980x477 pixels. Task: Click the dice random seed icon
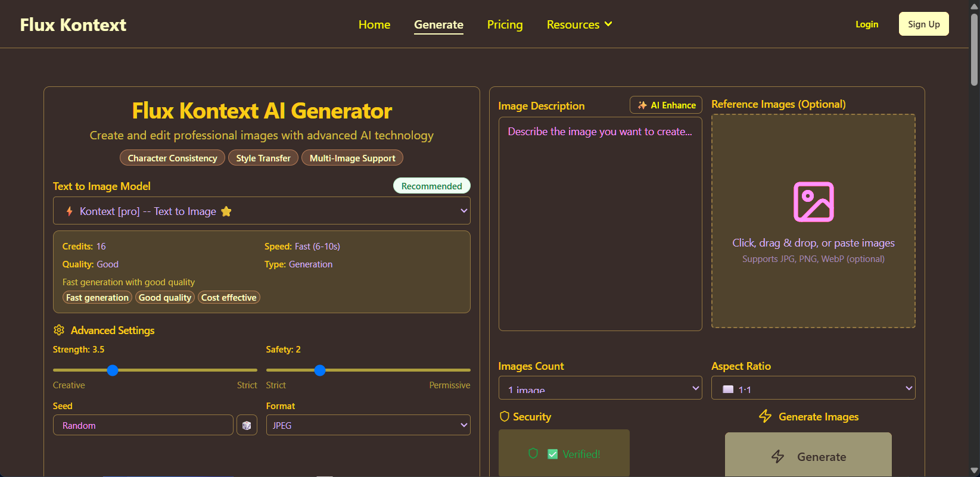click(x=247, y=425)
